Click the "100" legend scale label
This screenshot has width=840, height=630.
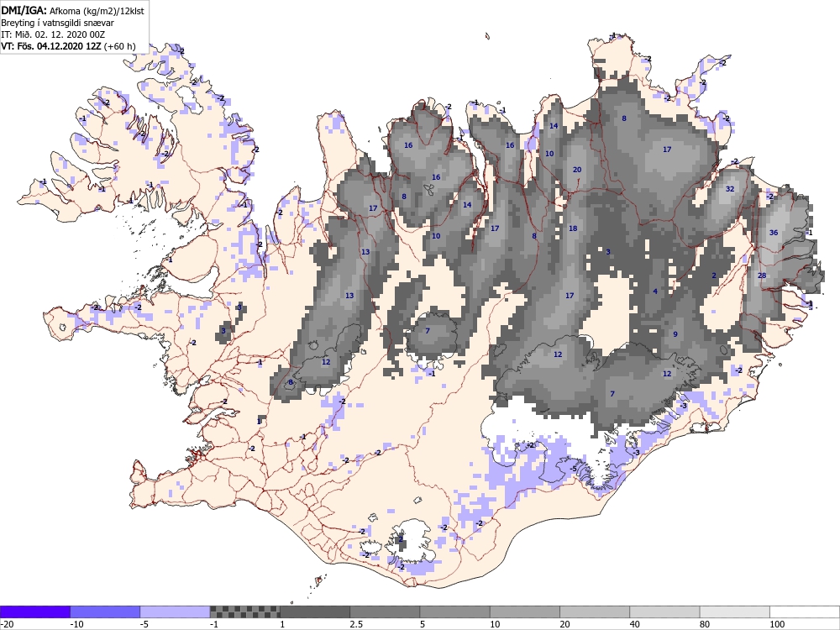click(x=777, y=624)
